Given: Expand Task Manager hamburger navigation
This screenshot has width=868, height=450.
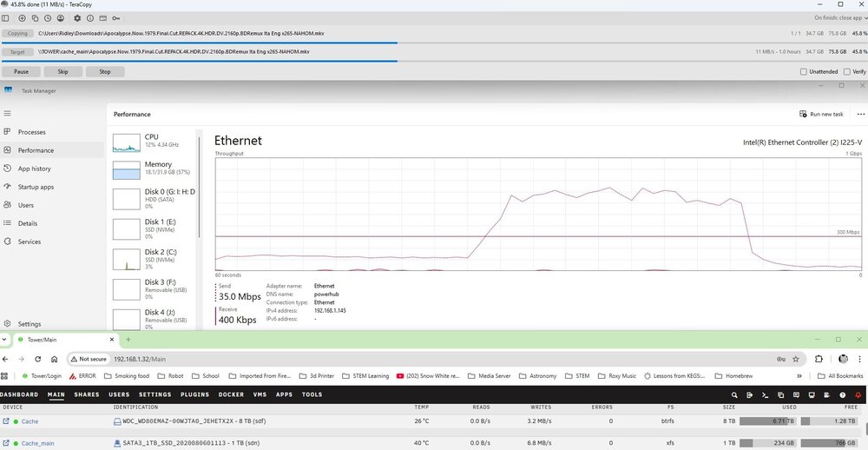Looking at the screenshot, I should point(7,113).
